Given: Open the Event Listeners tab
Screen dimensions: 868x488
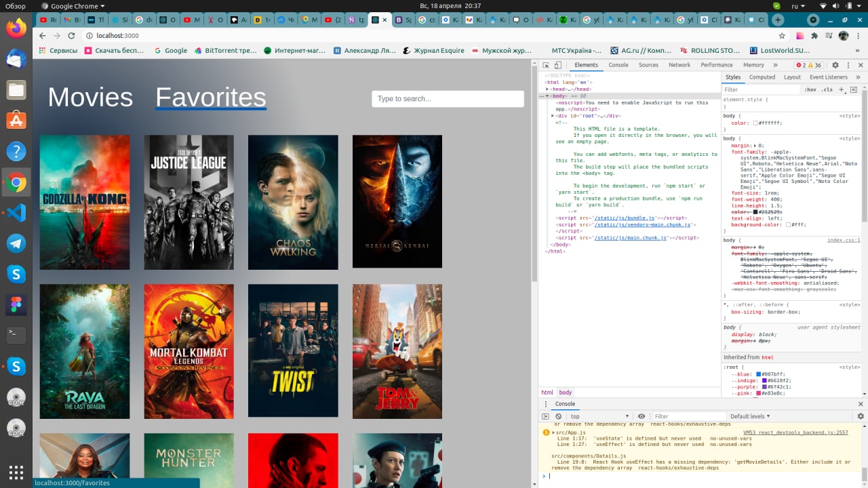Looking at the screenshot, I should pyautogui.click(x=829, y=77).
